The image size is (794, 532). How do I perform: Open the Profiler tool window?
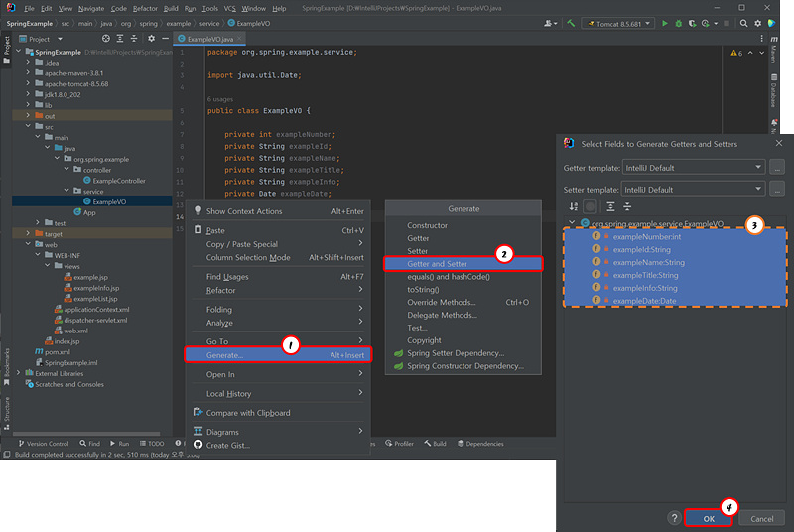(400, 444)
